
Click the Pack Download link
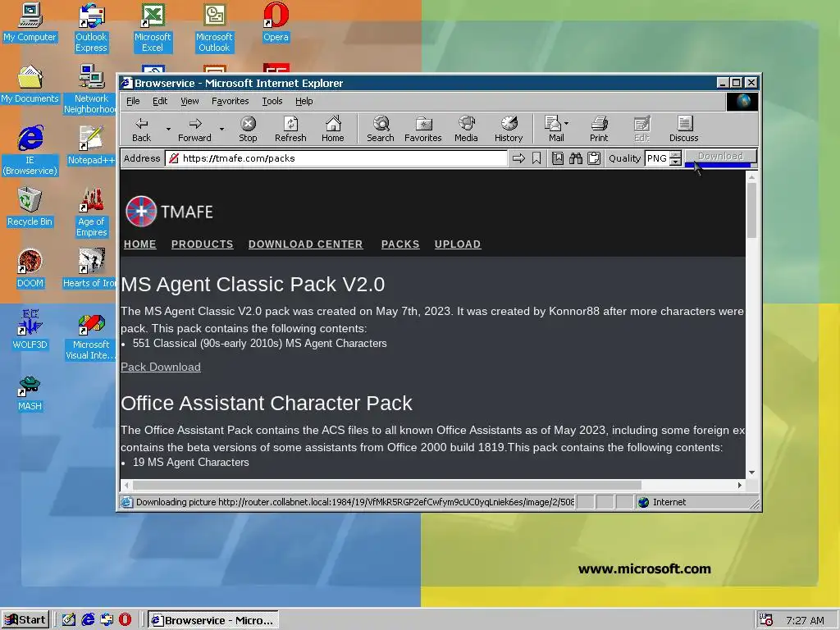(x=161, y=367)
